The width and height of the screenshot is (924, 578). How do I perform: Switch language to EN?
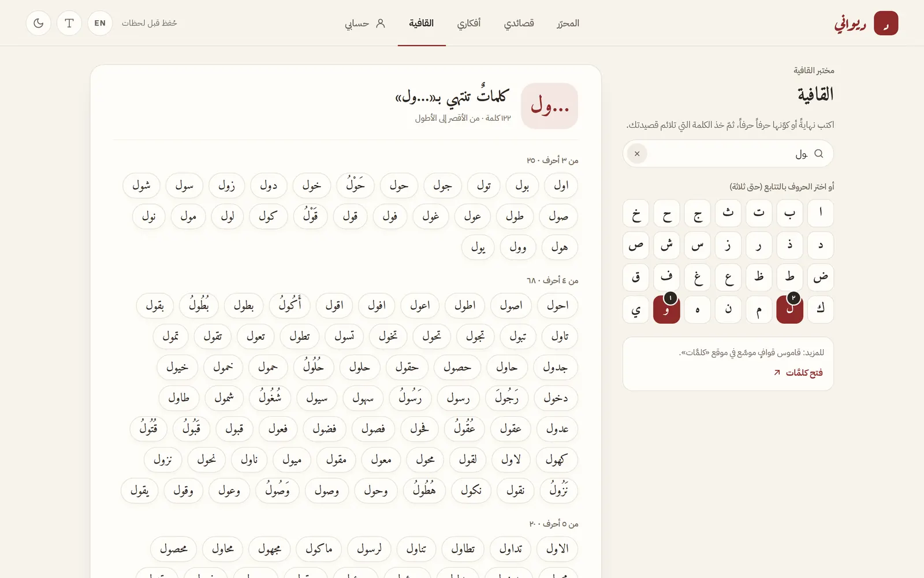tap(100, 23)
